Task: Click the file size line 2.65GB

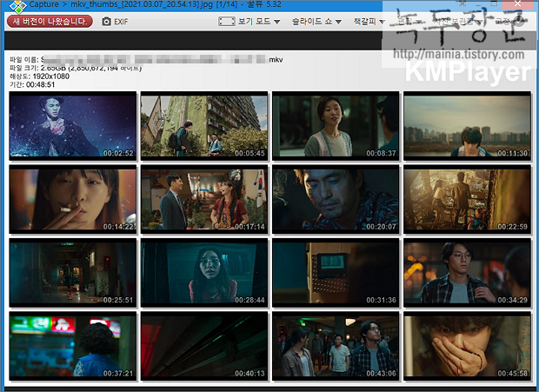Action: tap(76, 68)
